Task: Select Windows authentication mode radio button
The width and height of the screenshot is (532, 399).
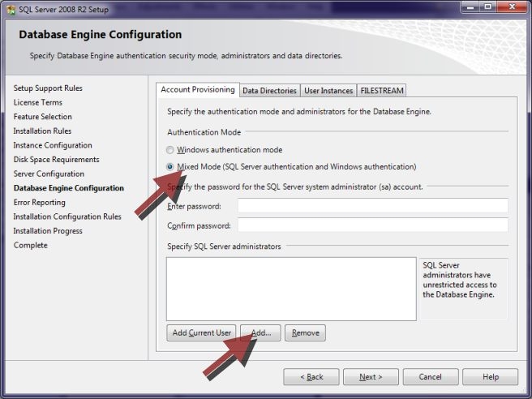Action: click(x=170, y=149)
